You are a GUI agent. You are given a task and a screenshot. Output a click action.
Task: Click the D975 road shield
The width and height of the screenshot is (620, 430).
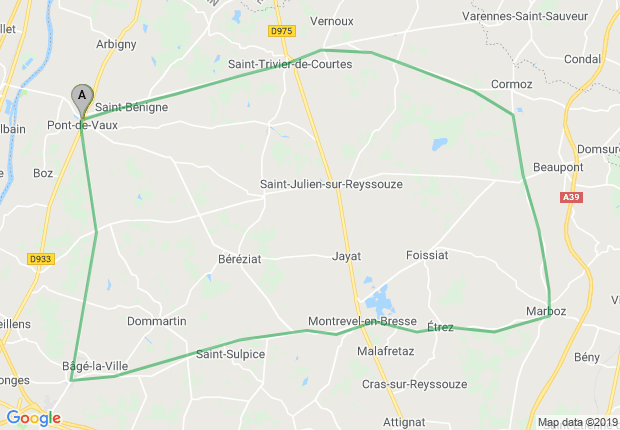coord(282,31)
